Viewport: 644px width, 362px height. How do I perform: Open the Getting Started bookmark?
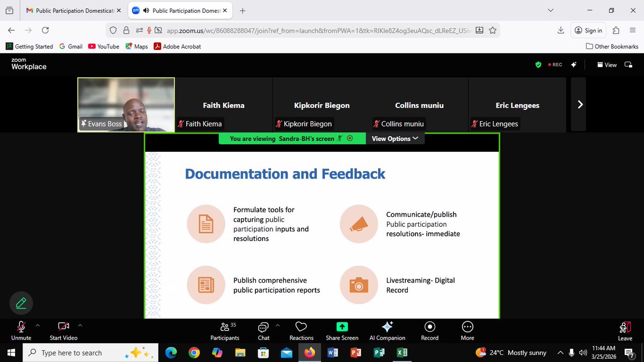click(29, 47)
